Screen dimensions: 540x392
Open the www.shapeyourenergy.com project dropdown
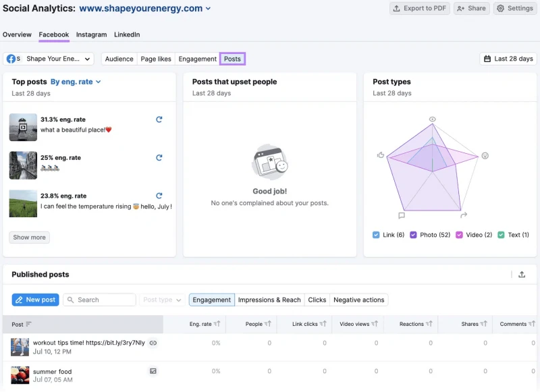[144, 8]
